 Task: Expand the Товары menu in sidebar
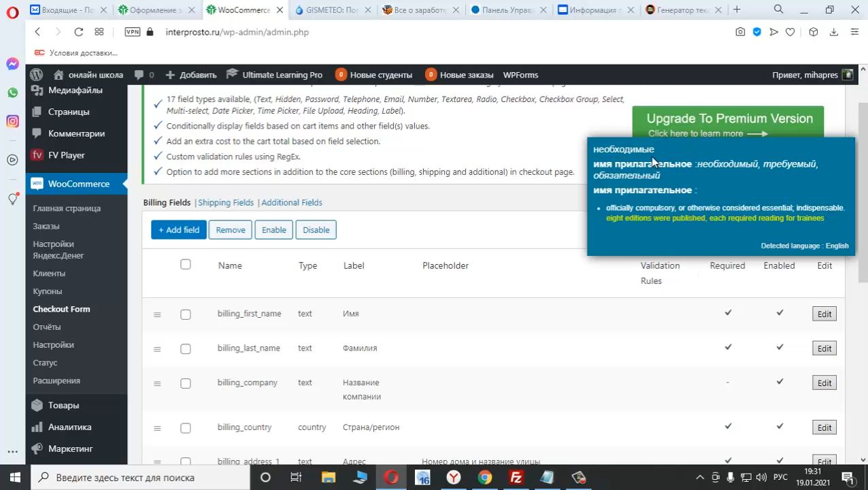(x=63, y=405)
